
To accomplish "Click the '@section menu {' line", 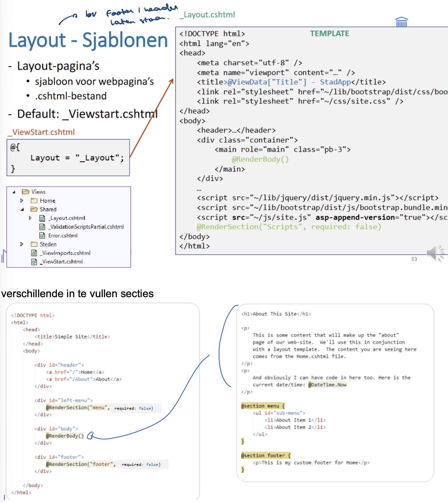I will 263,406.
